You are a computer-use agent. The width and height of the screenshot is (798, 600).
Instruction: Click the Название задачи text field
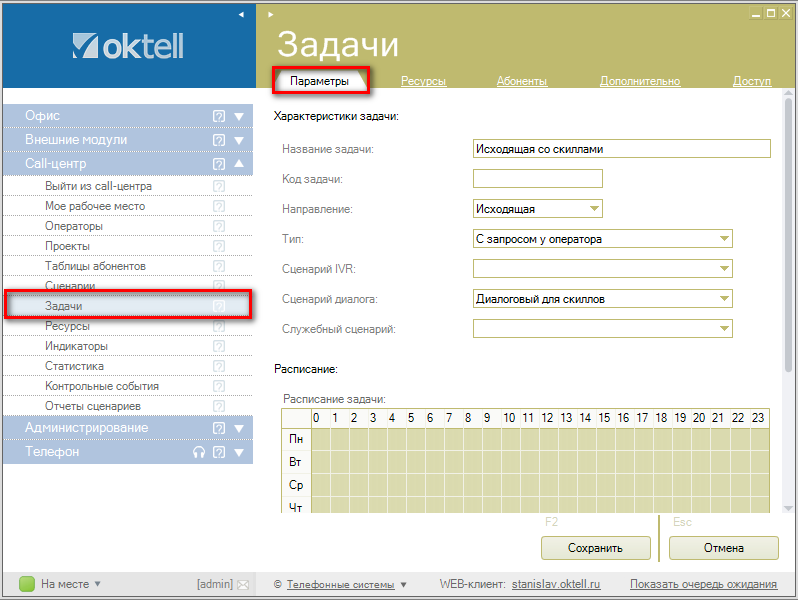click(x=621, y=149)
